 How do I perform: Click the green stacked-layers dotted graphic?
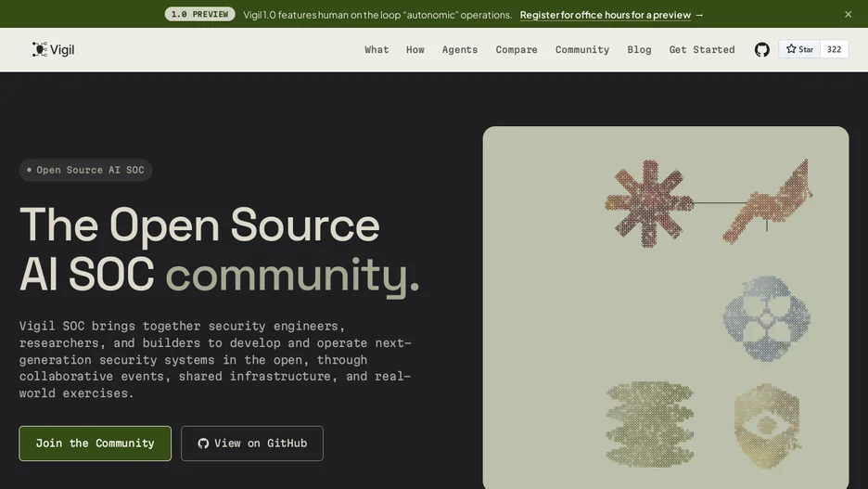point(649,424)
